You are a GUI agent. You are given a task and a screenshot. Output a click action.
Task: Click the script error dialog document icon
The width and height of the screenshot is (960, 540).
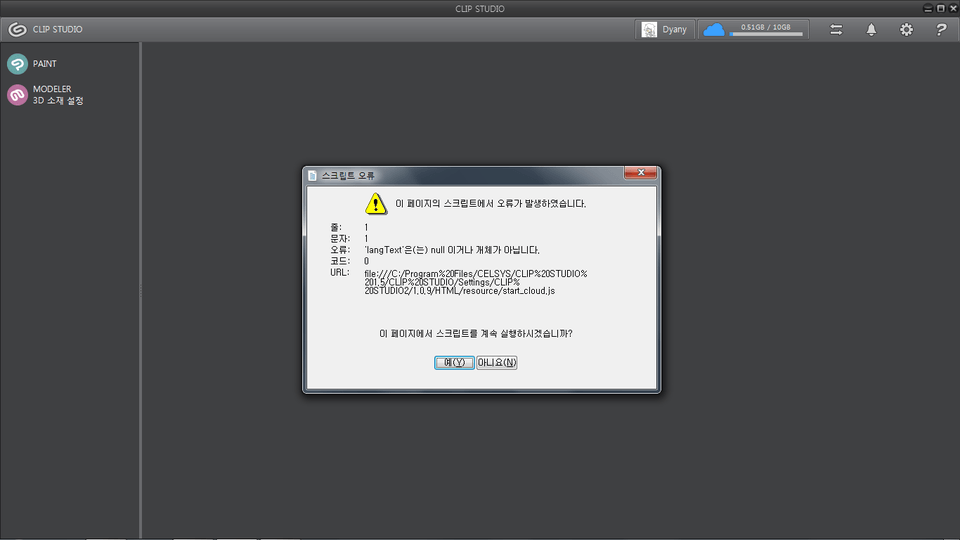coord(312,176)
